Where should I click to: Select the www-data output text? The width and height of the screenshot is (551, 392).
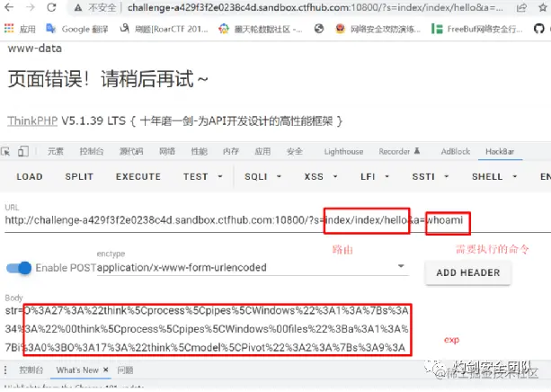pyautogui.click(x=35, y=49)
